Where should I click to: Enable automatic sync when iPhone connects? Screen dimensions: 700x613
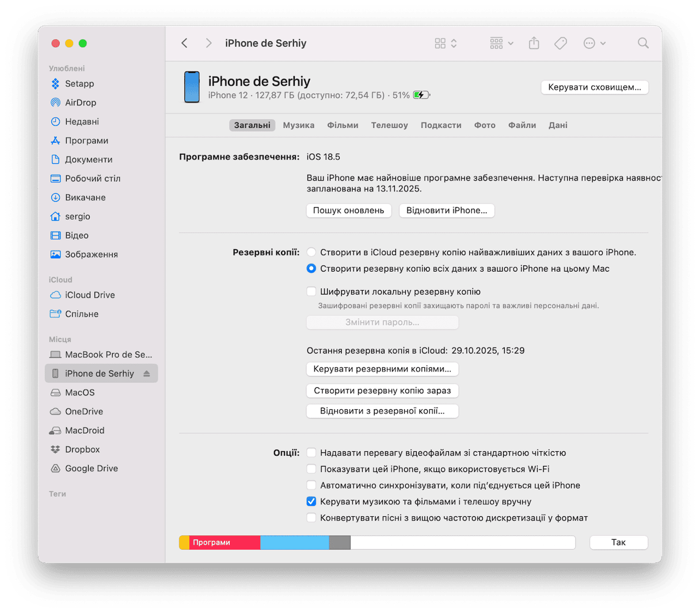point(311,485)
